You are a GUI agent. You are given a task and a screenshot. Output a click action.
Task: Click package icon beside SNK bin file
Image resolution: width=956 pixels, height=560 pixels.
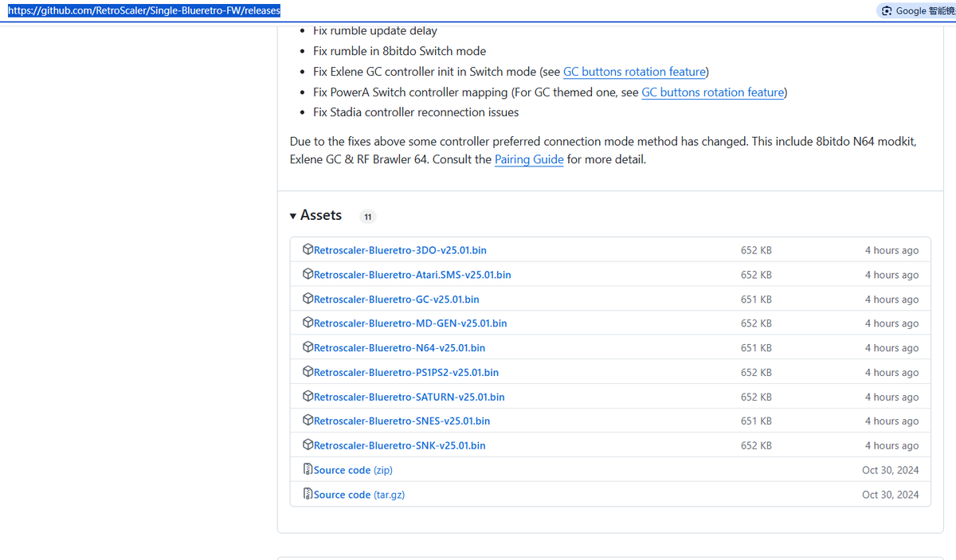(308, 445)
